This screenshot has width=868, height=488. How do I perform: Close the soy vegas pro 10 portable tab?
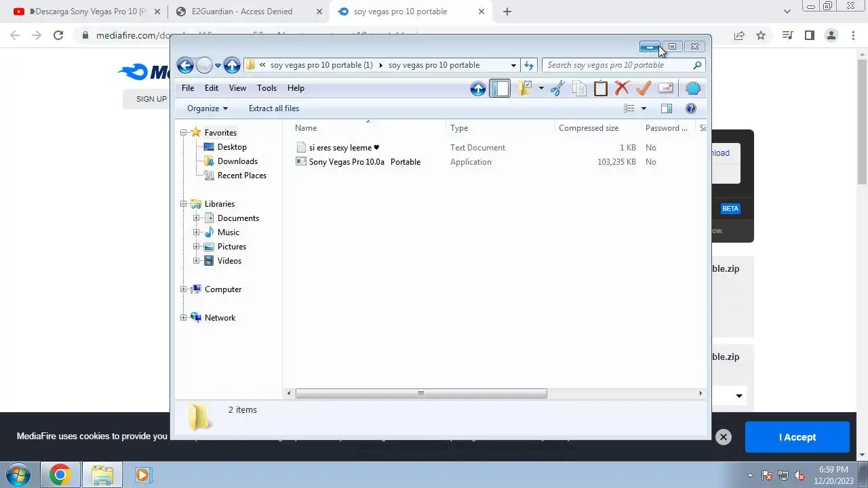pyautogui.click(x=481, y=12)
